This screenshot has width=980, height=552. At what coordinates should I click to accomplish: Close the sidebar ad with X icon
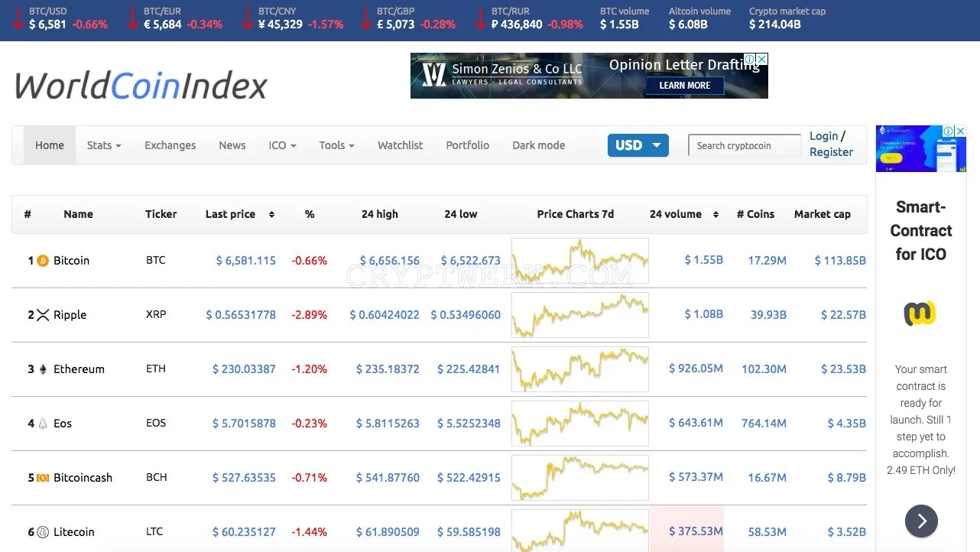coord(961,132)
